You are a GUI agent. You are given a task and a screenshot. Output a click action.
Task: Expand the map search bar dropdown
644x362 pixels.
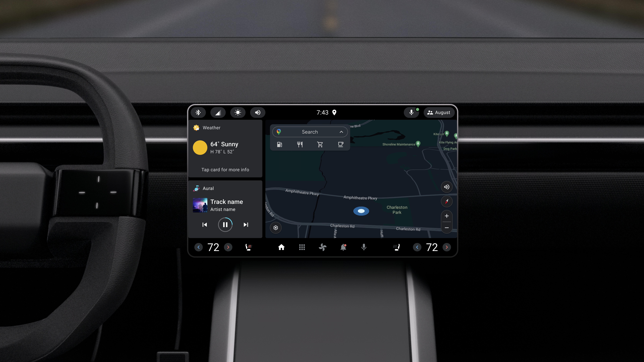341,132
